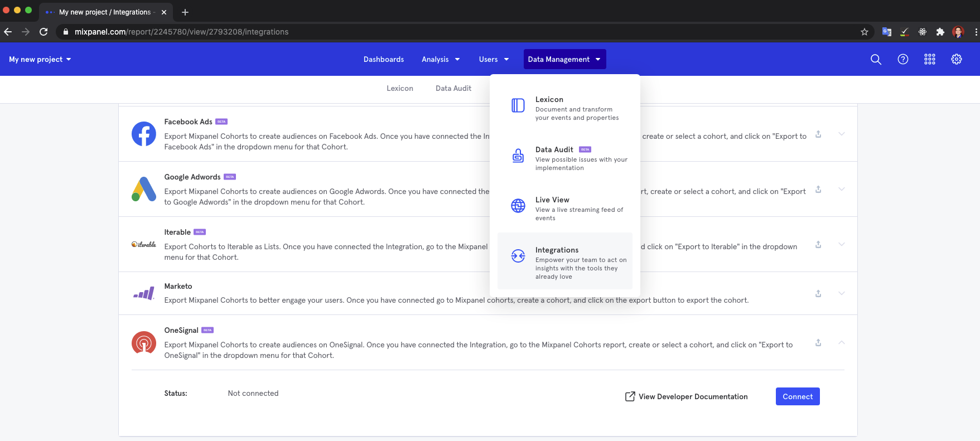Viewport: 980px width, 441px height.
Task: Close the Data Management dropdown
Action: (x=564, y=59)
